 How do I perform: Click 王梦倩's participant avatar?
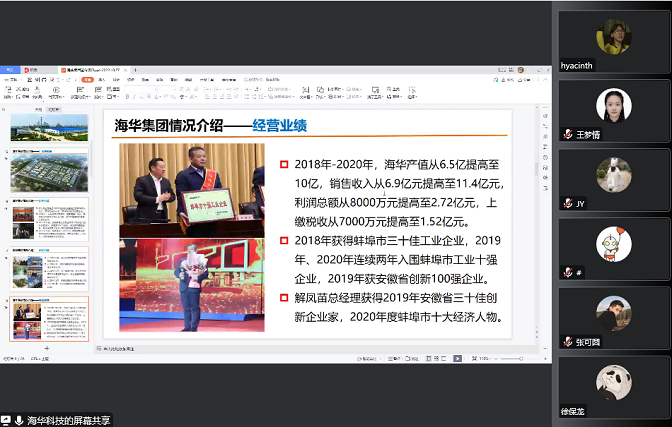tap(613, 107)
